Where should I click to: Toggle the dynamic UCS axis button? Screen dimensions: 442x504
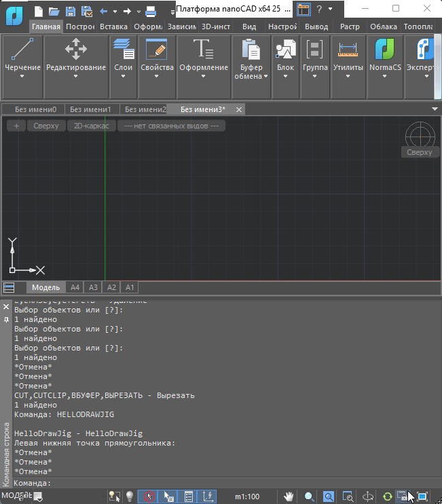click(208, 497)
